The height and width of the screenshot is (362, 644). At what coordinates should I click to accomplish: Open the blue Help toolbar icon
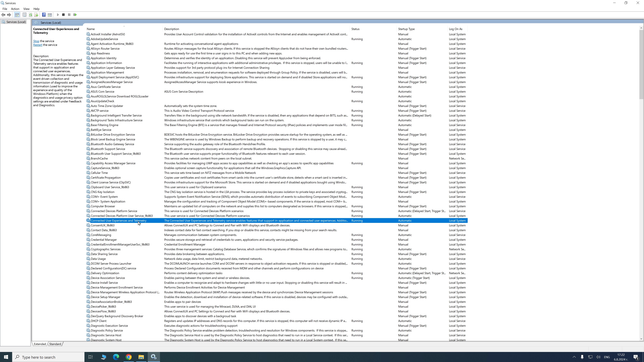coord(44,15)
